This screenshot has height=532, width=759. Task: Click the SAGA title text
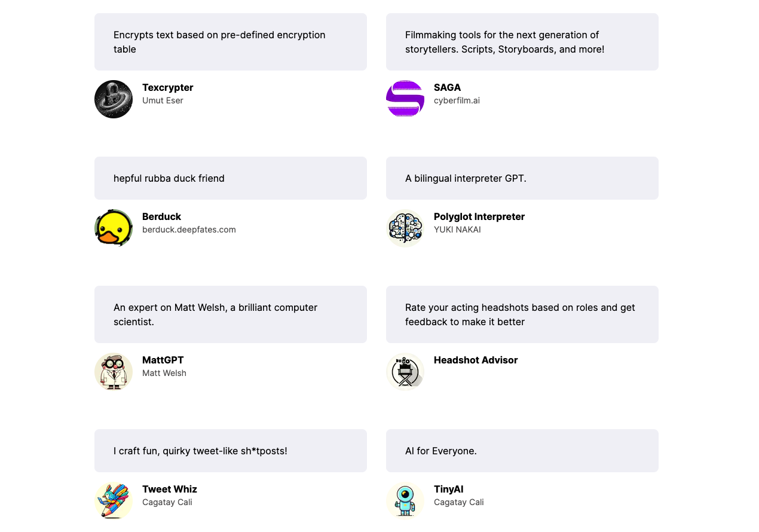pyautogui.click(x=447, y=87)
